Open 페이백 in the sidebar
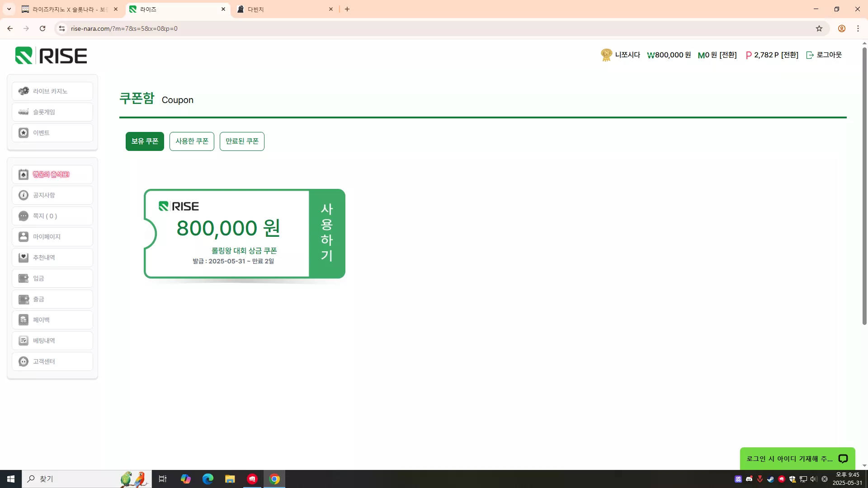The width and height of the screenshot is (868, 488). pyautogui.click(x=52, y=320)
